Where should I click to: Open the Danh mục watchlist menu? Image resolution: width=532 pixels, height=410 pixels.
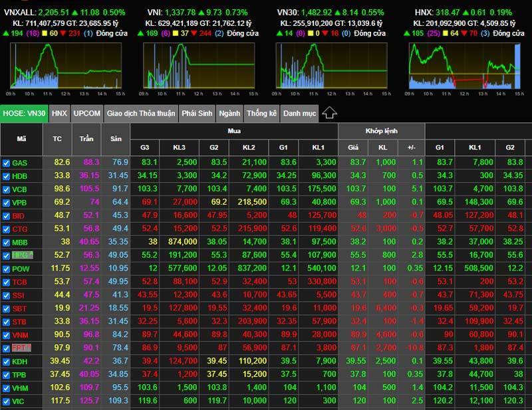point(299,114)
